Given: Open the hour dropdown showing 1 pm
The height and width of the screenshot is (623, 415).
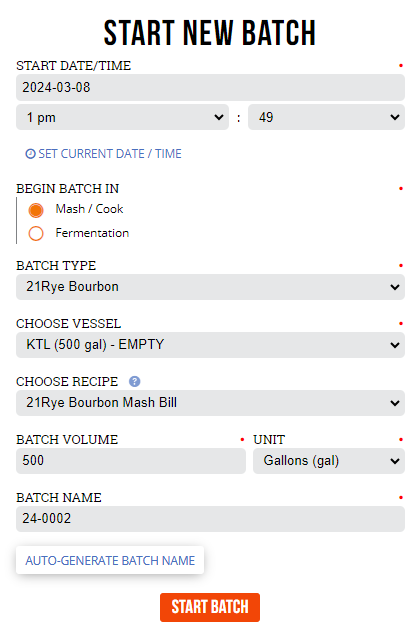Looking at the screenshot, I should pyautogui.click(x=122, y=117).
